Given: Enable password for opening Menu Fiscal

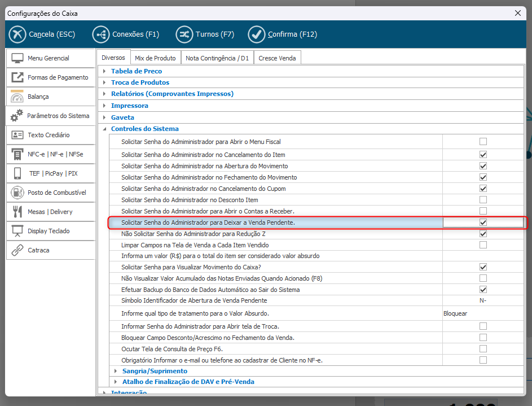Looking at the screenshot, I should click(x=483, y=142).
